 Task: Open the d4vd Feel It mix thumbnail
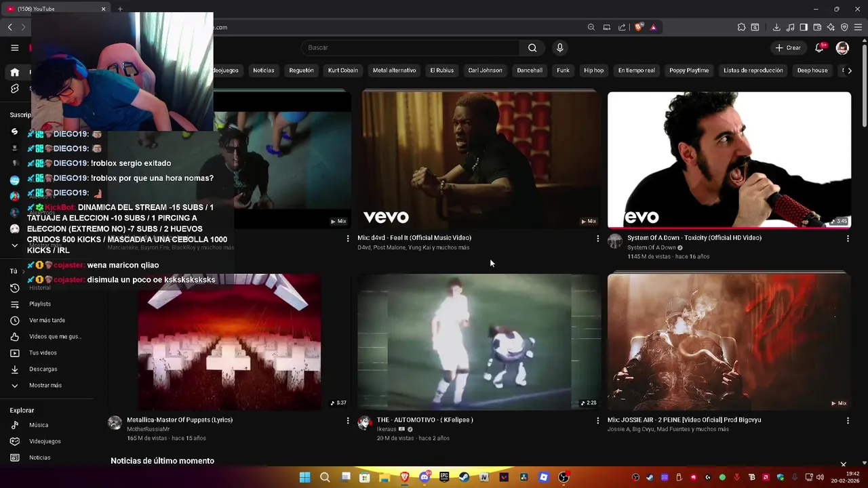click(479, 159)
